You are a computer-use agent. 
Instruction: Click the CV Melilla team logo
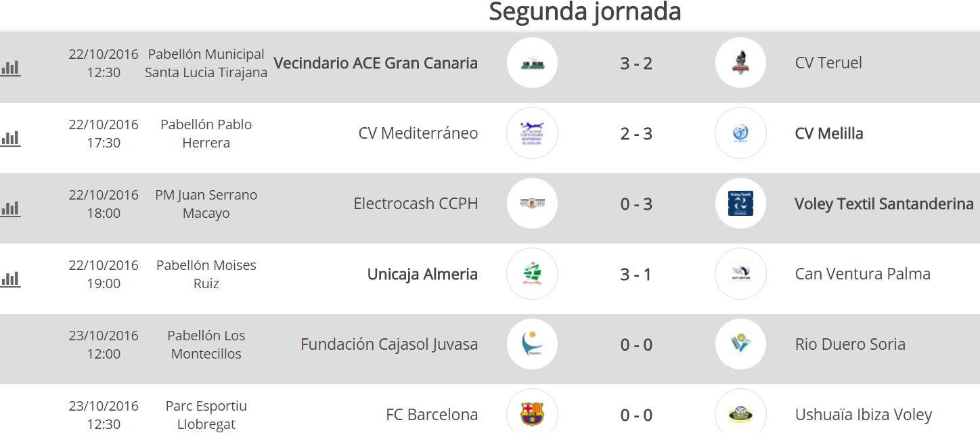pyautogui.click(x=740, y=133)
